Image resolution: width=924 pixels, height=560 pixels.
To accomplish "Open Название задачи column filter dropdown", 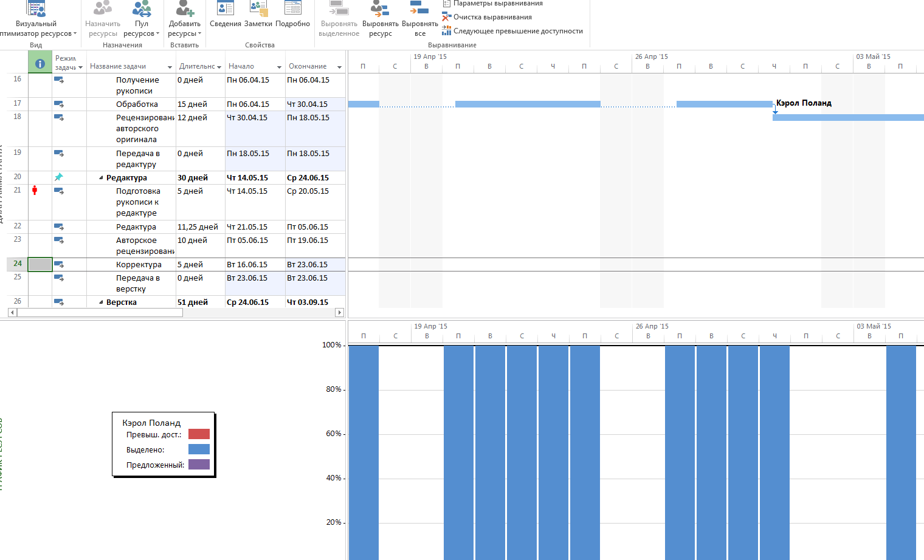I will pos(170,67).
